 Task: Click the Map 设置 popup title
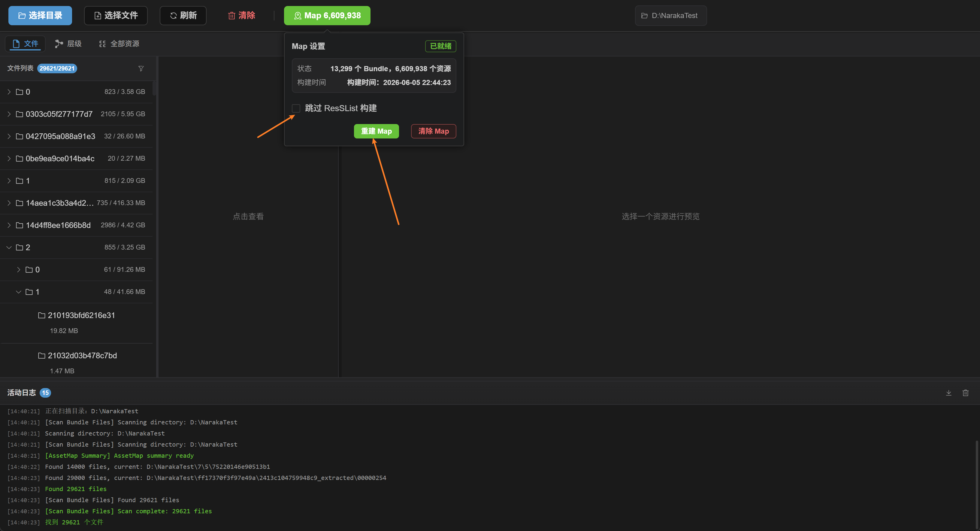(309, 47)
